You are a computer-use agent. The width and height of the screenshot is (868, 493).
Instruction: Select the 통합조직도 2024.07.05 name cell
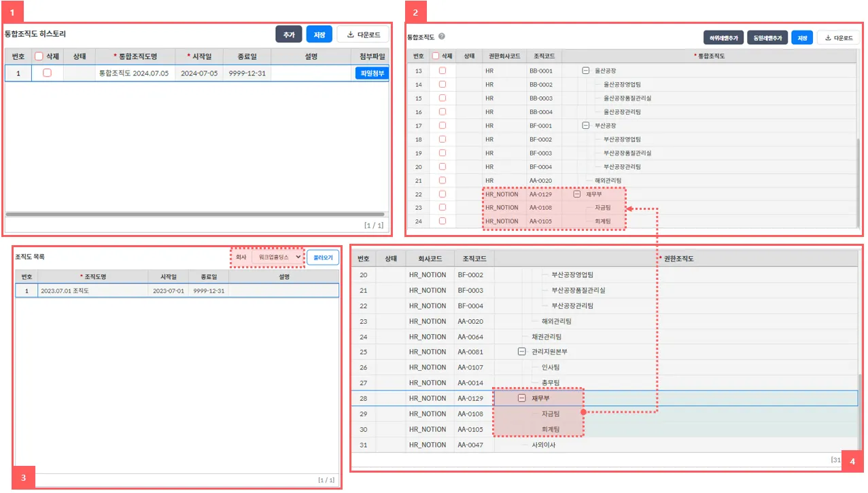(x=135, y=73)
